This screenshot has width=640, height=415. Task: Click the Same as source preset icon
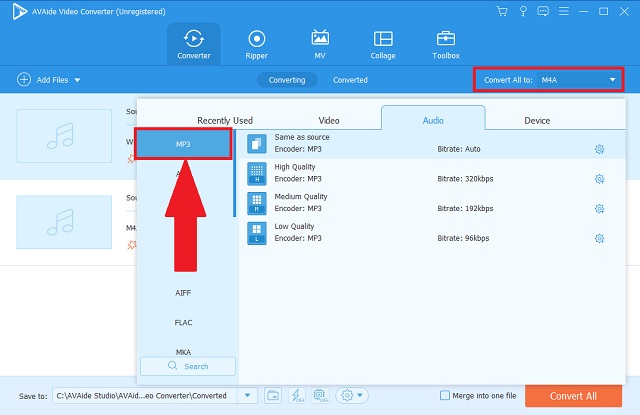pos(257,144)
